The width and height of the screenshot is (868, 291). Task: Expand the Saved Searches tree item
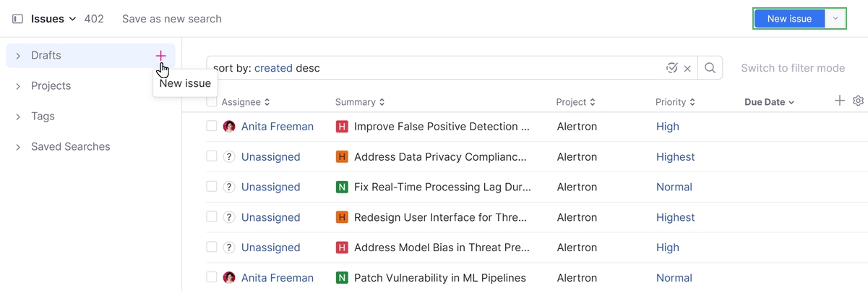(x=18, y=147)
